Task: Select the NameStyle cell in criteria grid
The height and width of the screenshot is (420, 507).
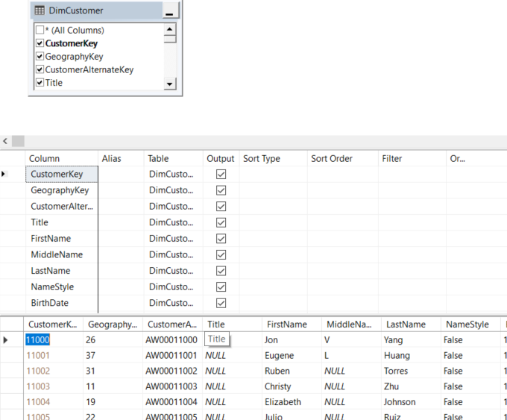Action: coord(62,287)
